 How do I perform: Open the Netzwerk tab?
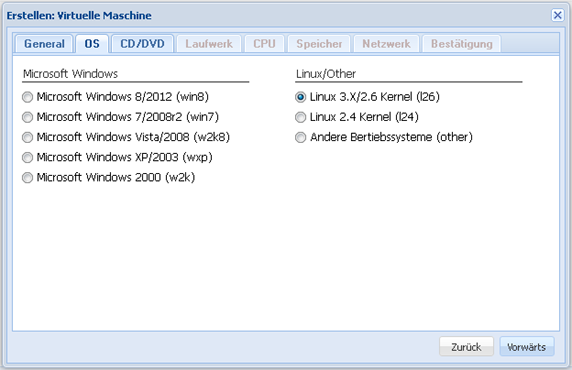(386, 44)
